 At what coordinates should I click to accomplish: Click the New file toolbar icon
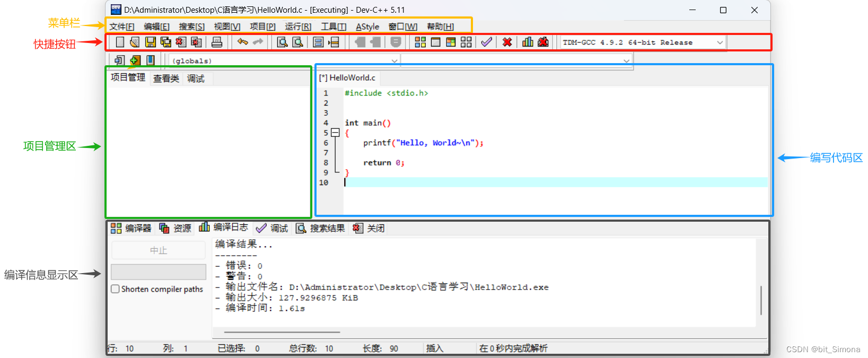tap(120, 42)
